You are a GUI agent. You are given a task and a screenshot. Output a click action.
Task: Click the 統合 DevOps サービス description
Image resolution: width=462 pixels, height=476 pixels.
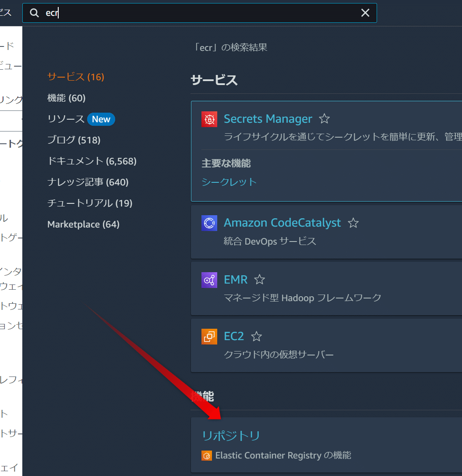270,242
